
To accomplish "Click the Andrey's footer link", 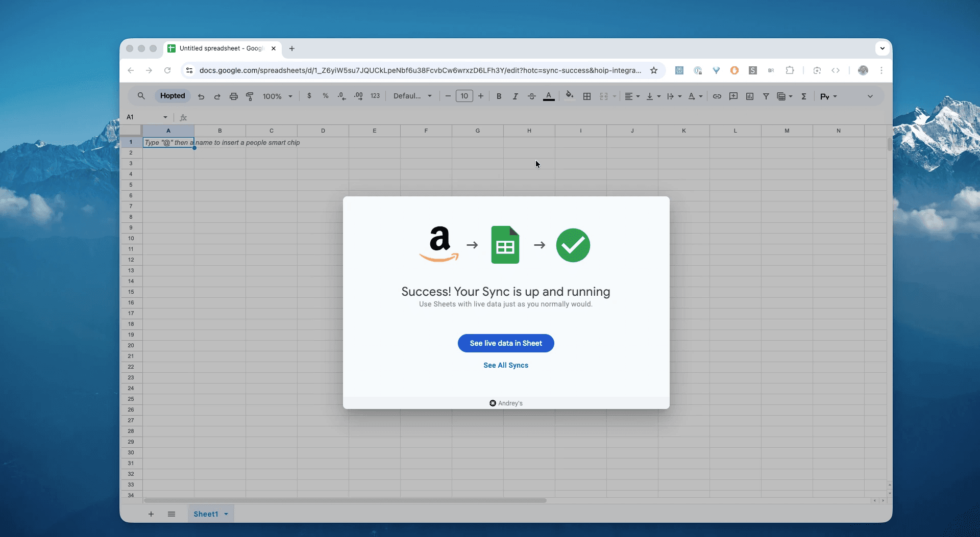I will pos(506,403).
